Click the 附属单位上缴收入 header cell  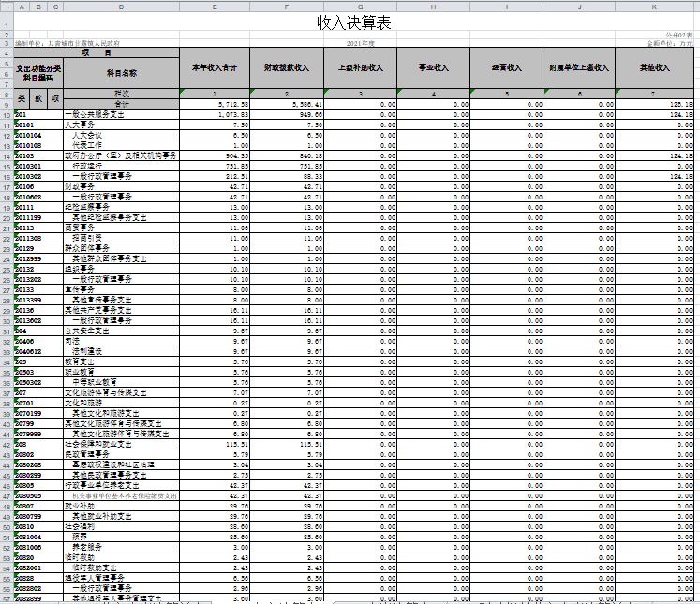click(x=580, y=68)
